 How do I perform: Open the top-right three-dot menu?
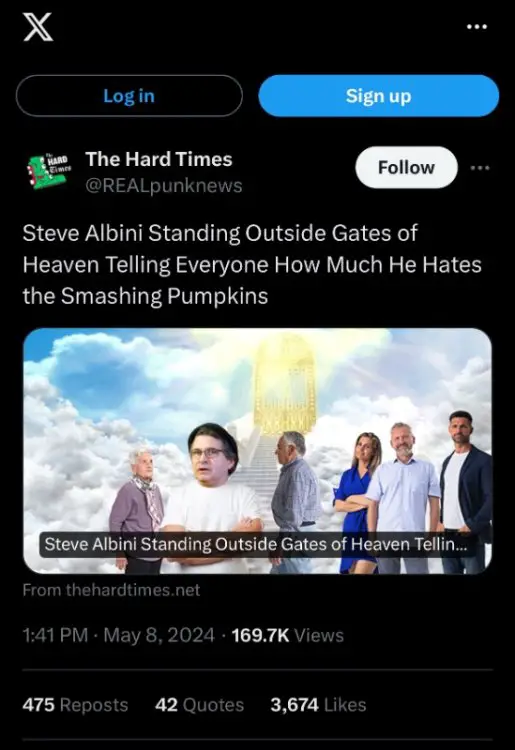tap(477, 27)
